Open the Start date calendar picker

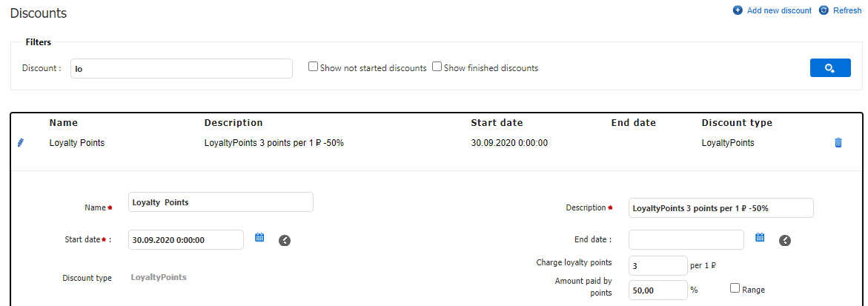(x=259, y=238)
